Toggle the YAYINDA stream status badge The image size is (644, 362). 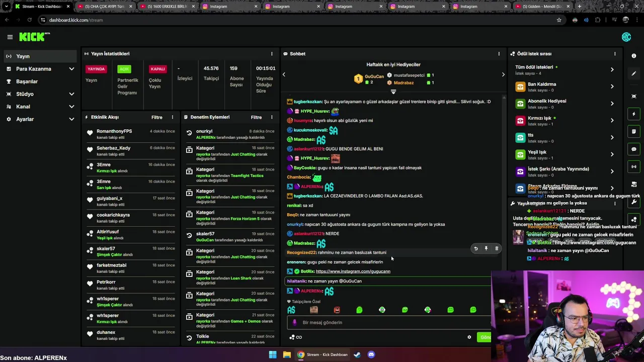[x=96, y=69]
